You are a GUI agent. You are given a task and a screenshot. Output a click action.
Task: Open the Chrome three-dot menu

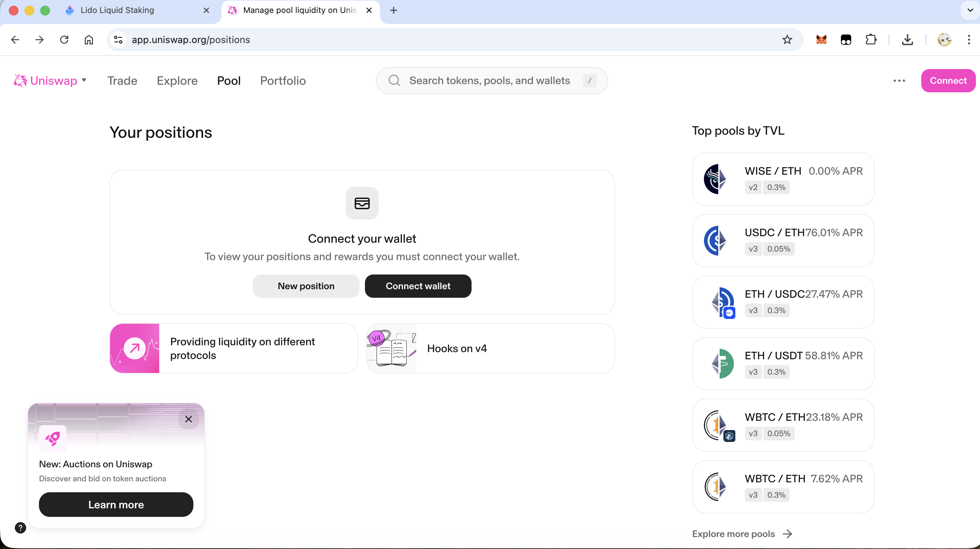pos(969,40)
